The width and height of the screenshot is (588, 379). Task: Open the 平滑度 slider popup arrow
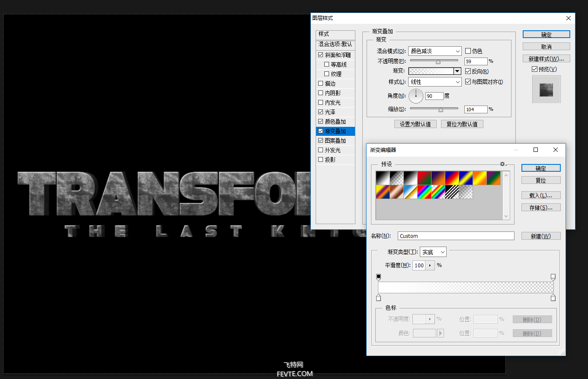[430, 265]
